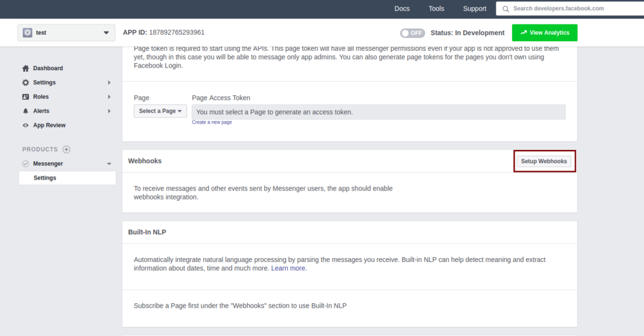
Task: Click the Alerts bell icon
Action: point(26,111)
